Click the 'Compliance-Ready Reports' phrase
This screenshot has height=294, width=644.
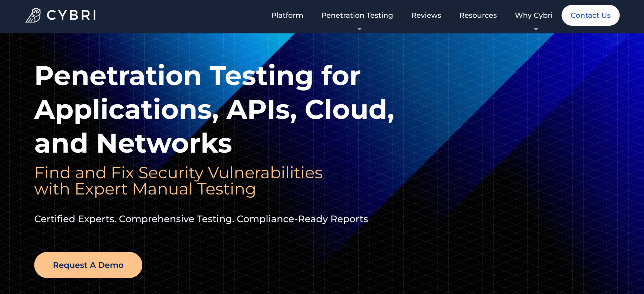point(302,219)
